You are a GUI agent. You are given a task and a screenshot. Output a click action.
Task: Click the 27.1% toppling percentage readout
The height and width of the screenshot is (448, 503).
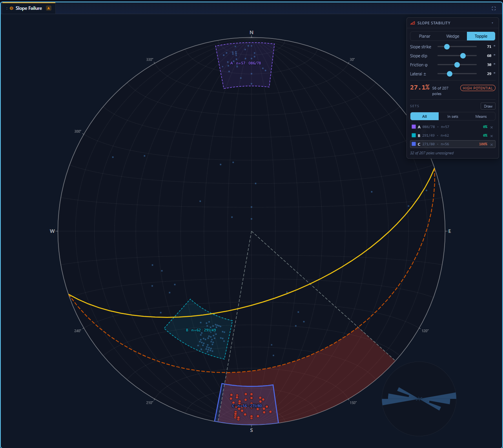(420, 87)
